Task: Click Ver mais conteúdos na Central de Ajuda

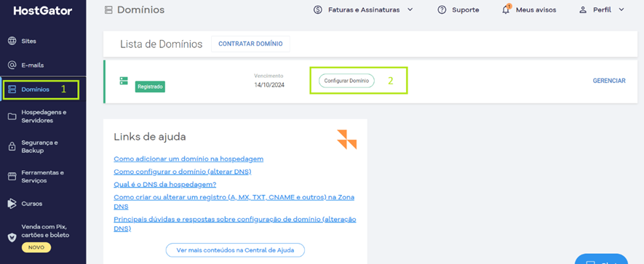Action: tap(235, 250)
